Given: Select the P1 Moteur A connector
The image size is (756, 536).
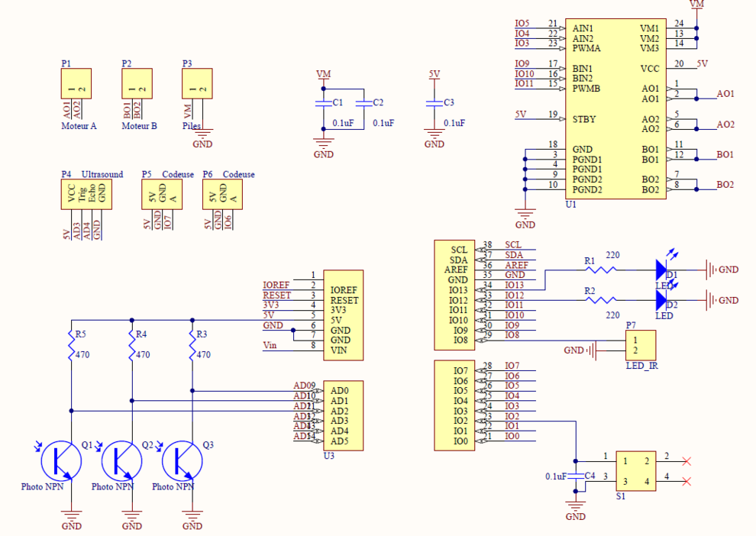Looking at the screenshot, I should click(76, 84).
